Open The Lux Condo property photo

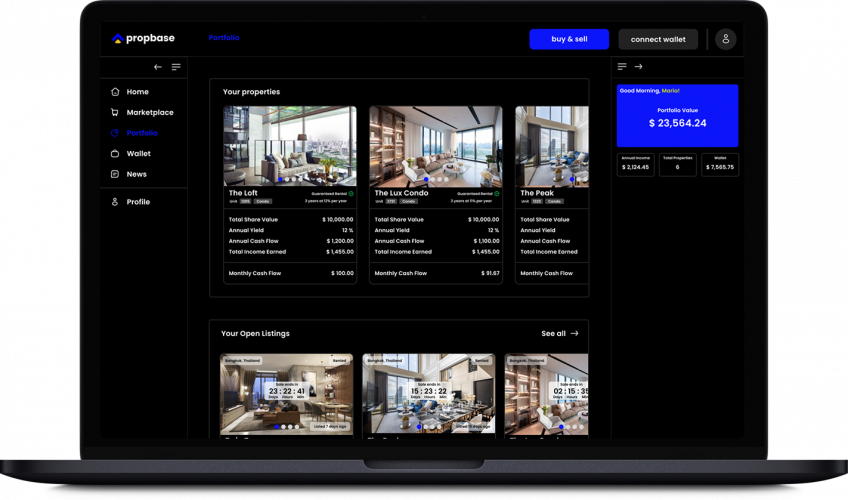(436, 146)
